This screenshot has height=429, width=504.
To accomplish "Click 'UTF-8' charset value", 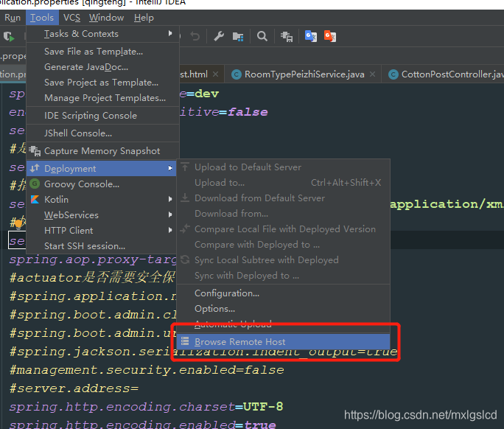I will (x=263, y=406).
